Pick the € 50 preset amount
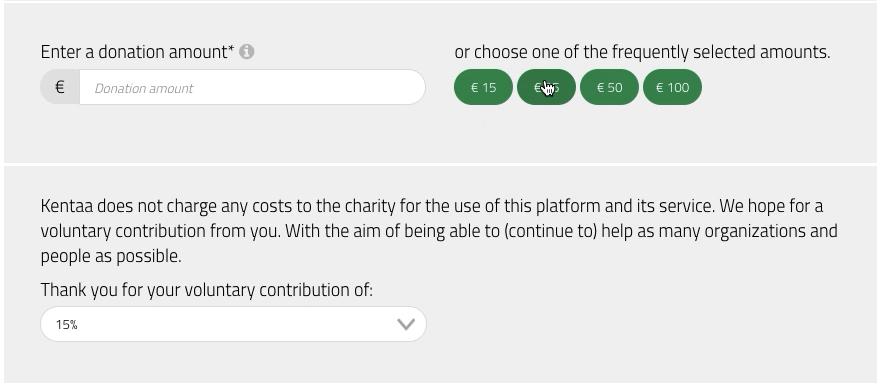Image resolution: width=882 pixels, height=385 pixels. pos(609,87)
